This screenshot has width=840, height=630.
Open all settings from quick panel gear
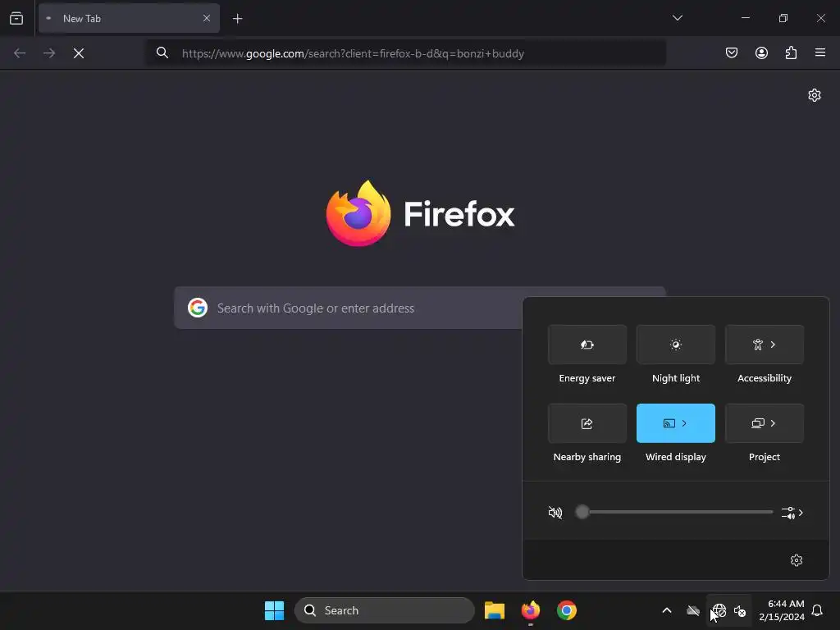coord(797,560)
